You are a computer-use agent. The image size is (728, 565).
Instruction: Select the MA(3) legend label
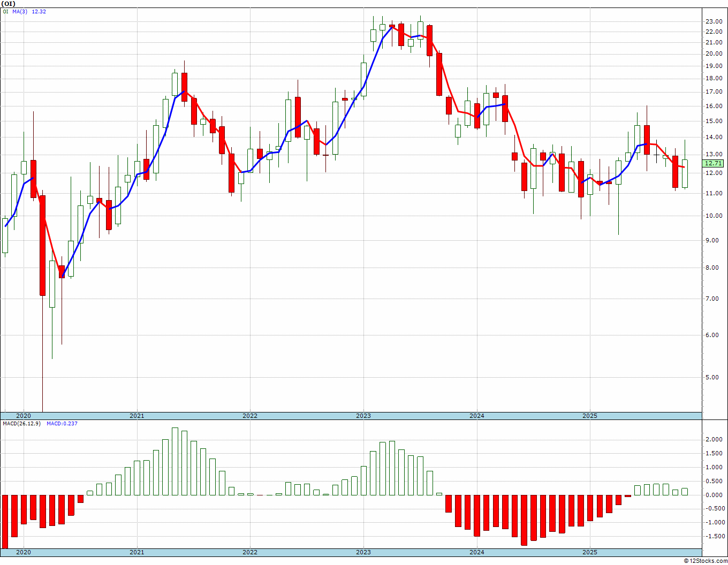[x=20, y=11]
